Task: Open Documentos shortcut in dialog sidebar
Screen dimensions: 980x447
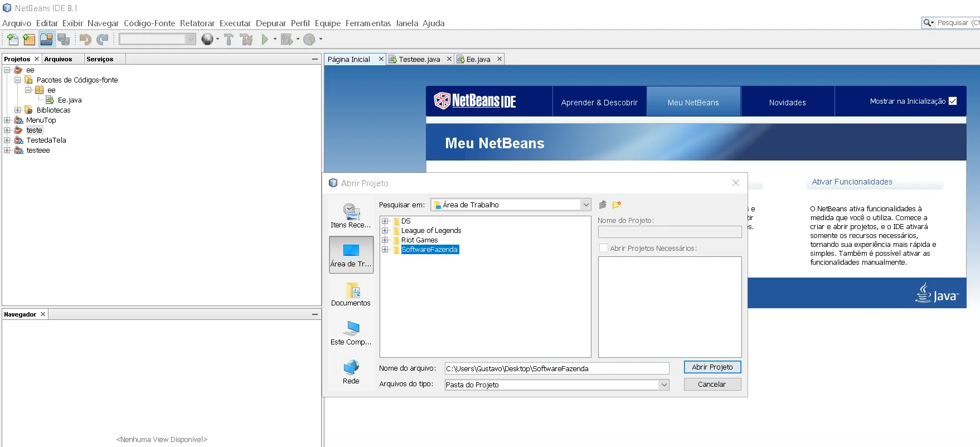Action: [x=351, y=294]
